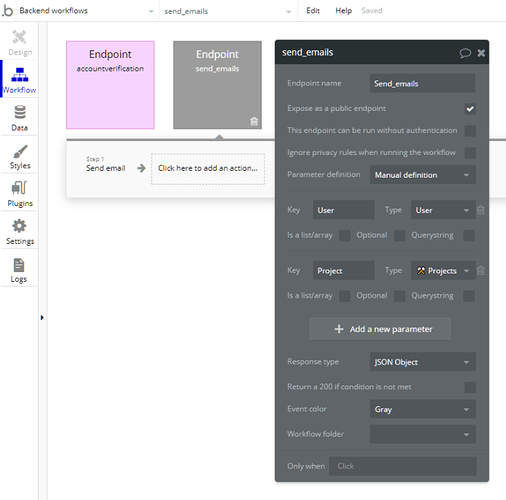Open the Design tab icon
Screen dimensions: 506x500
pos(19,37)
